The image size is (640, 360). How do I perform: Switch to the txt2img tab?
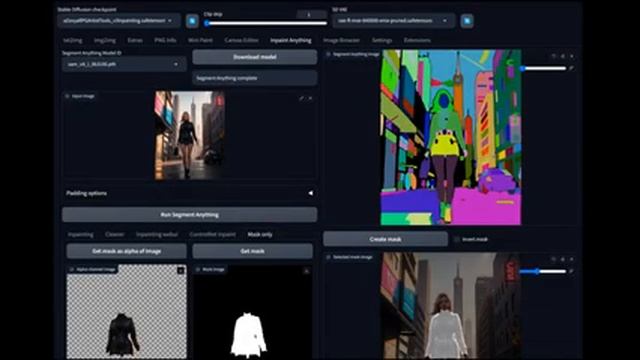tap(73, 40)
